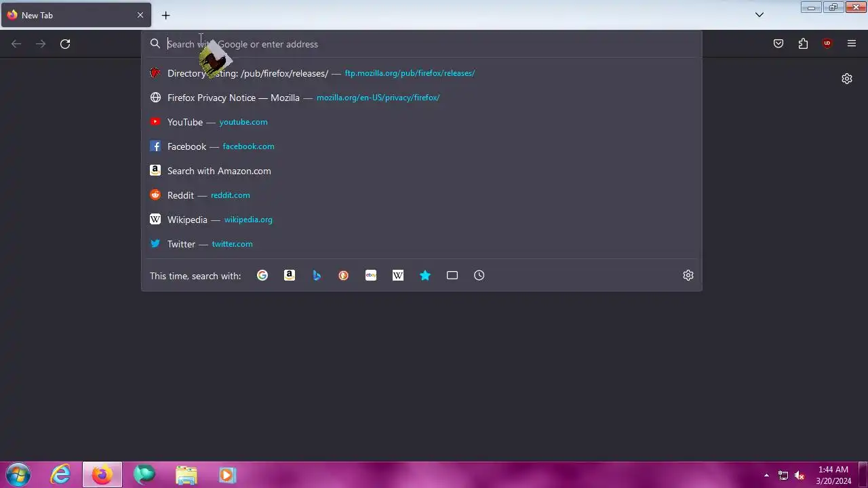
Task: Expand the list all tabs chevron
Action: (x=759, y=15)
